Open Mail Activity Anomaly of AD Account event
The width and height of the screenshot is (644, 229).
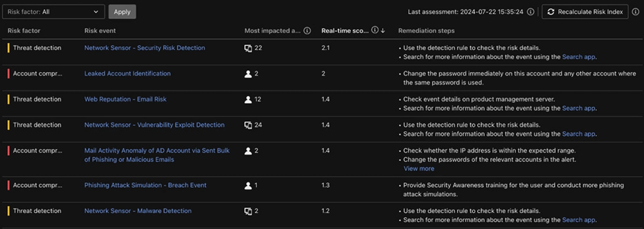pos(157,155)
